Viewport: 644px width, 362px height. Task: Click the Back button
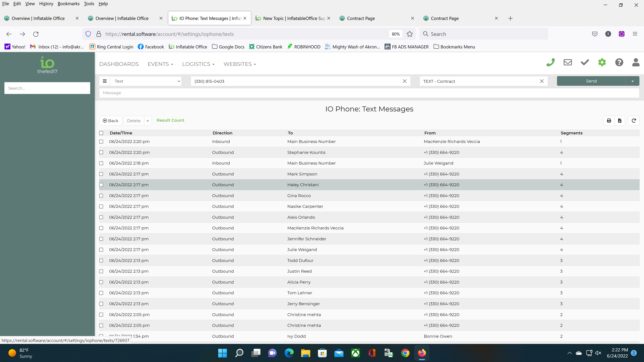click(111, 121)
